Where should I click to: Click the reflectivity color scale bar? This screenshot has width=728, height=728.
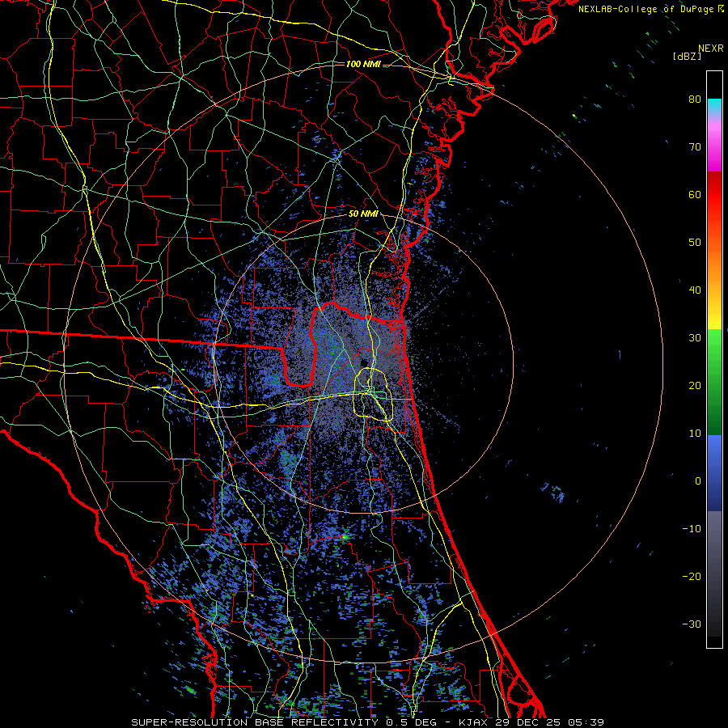click(714, 359)
